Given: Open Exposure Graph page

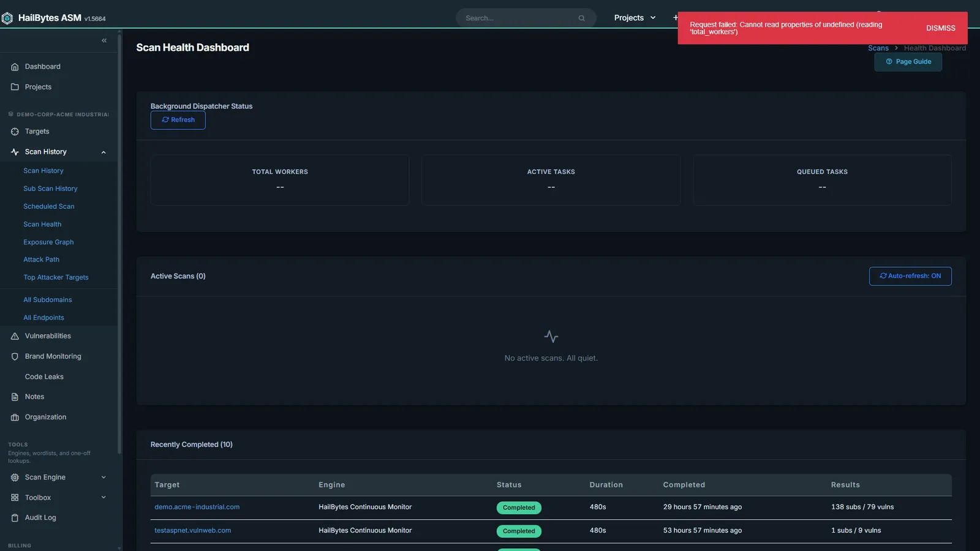Looking at the screenshot, I should 48,242.
